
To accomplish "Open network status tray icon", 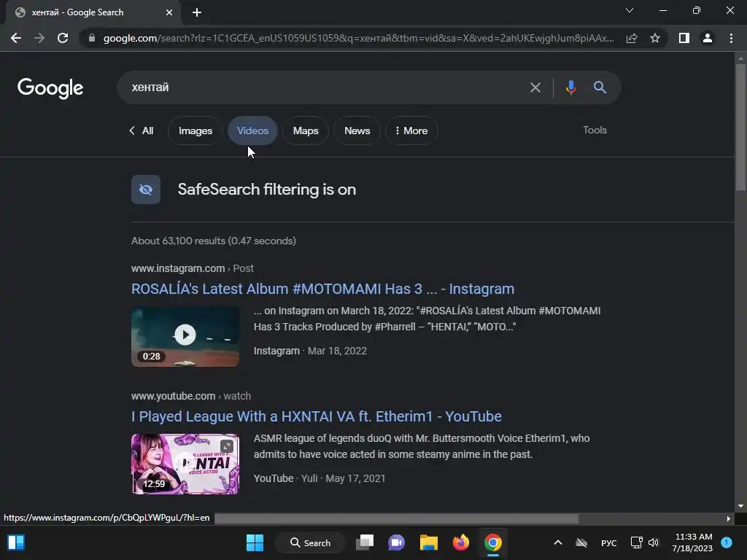I will [x=636, y=542].
